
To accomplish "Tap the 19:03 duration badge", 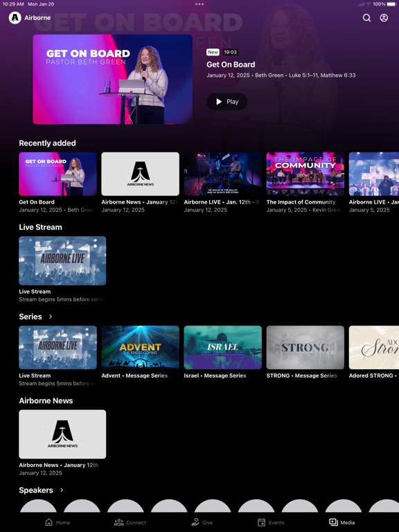I will (x=230, y=52).
